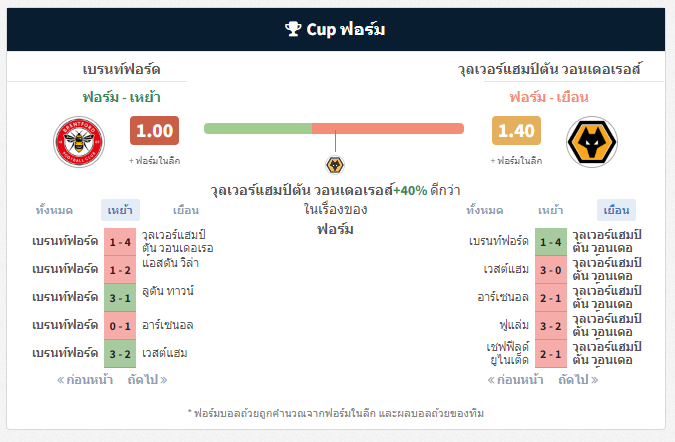Go to Brentford's ถัดไป next results
The image size is (675, 442).
click(147, 380)
